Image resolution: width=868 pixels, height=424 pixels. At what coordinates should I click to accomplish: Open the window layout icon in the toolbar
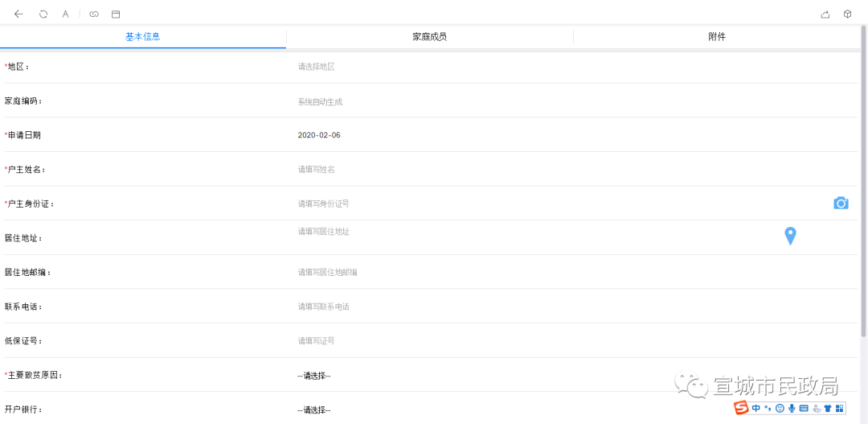point(116,14)
